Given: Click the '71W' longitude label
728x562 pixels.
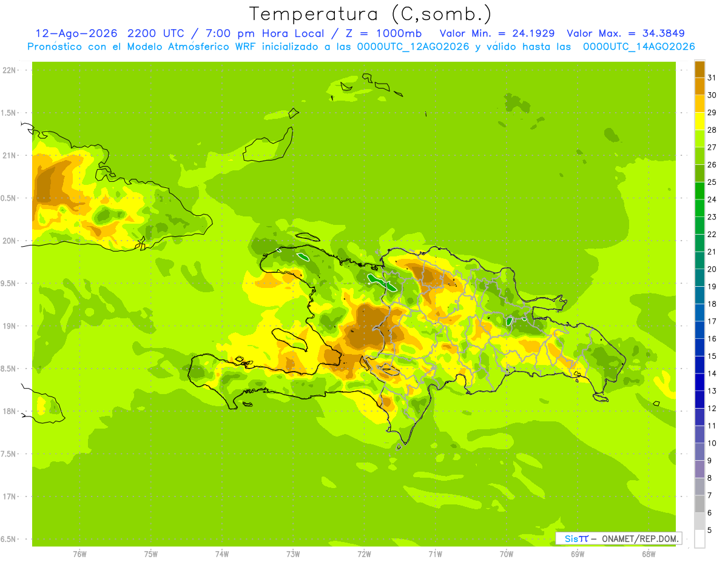Looking at the screenshot, I should (435, 554).
